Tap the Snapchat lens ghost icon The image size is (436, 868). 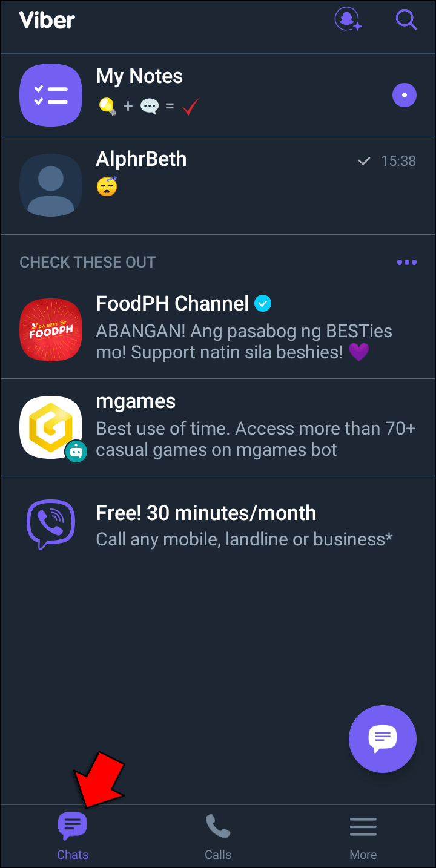click(x=348, y=20)
